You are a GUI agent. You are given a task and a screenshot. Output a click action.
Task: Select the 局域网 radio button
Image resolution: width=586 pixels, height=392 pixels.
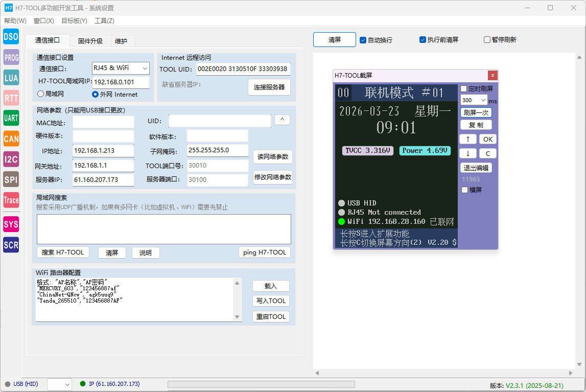click(41, 94)
